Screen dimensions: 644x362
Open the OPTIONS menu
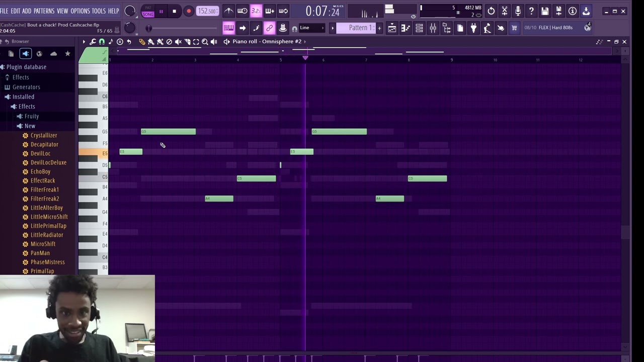pyautogui.click(x=80, y=11)
